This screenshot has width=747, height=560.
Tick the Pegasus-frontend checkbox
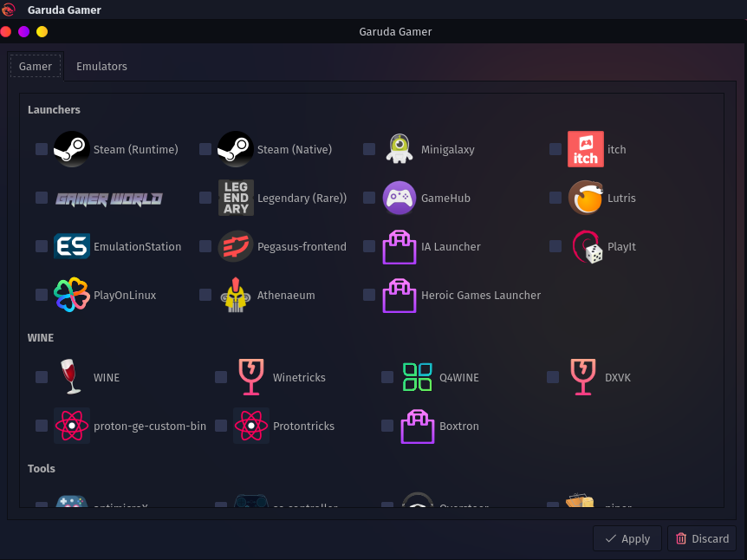[x=205, y=246]
